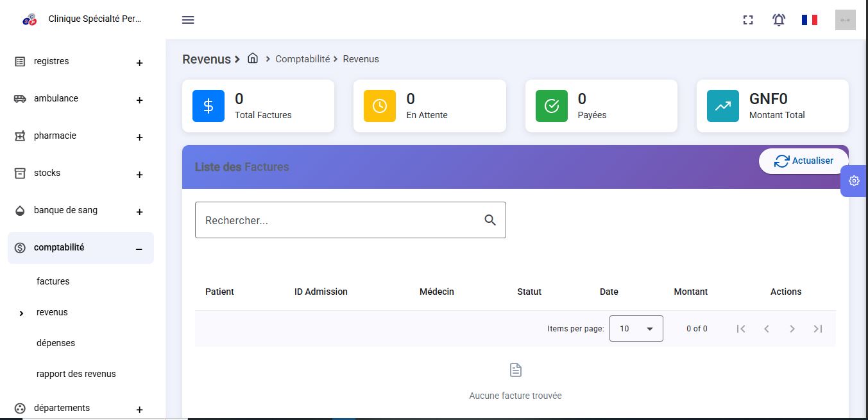Click the home icon in breadcrumb
868x420 pixels.
253,58
